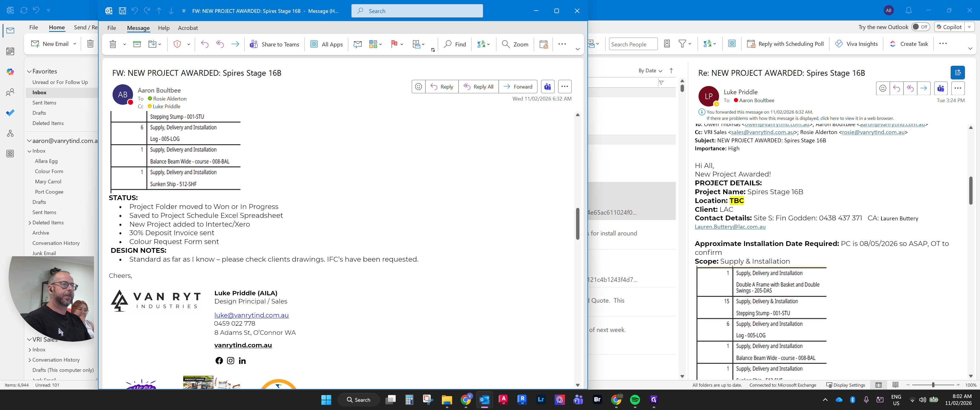The width and height of the screenshot is (980, 410).
Task: Click the Share to Teams icon
Action: [x=253, y=44]
